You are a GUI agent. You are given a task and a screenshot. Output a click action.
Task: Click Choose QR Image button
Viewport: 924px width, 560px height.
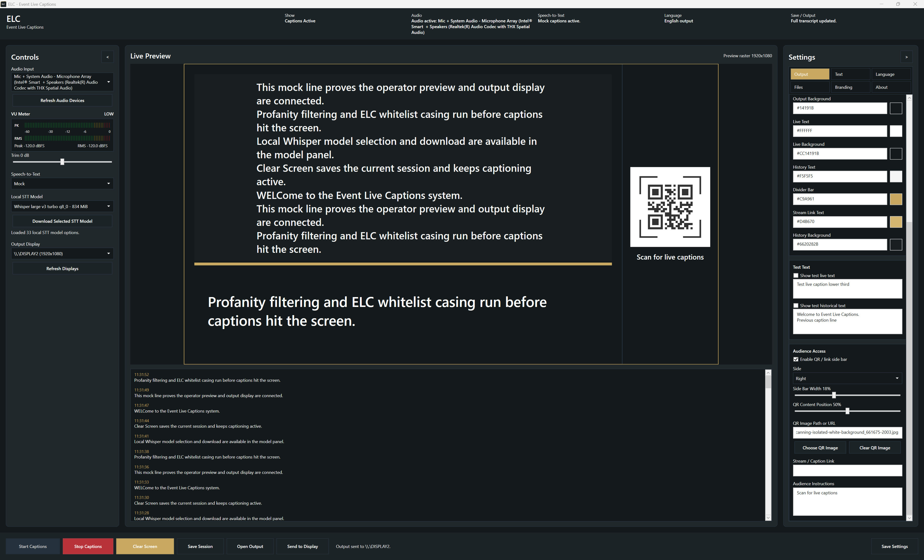coord(820,448)
